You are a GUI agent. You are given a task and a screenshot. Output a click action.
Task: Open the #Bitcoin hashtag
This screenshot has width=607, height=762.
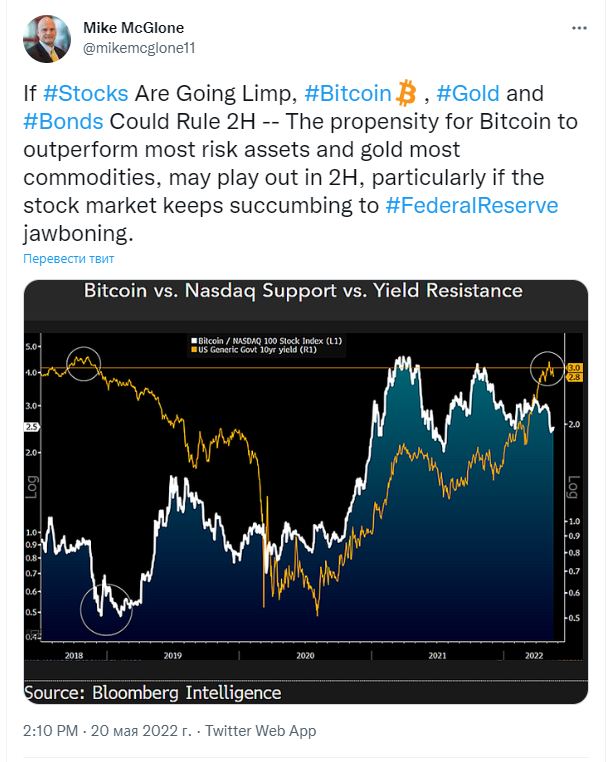click(348, 93)
